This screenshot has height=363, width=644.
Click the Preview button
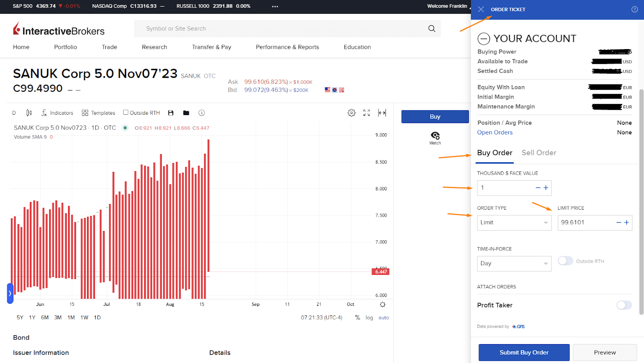tap(605, 353)
